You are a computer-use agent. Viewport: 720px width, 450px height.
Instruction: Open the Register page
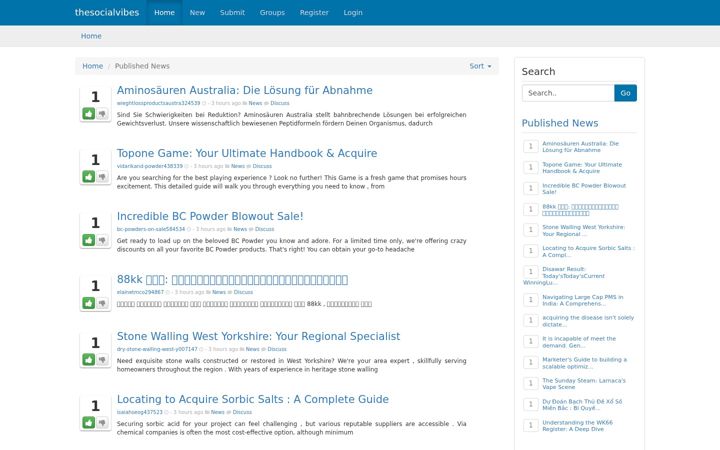(x=314, y=12)
